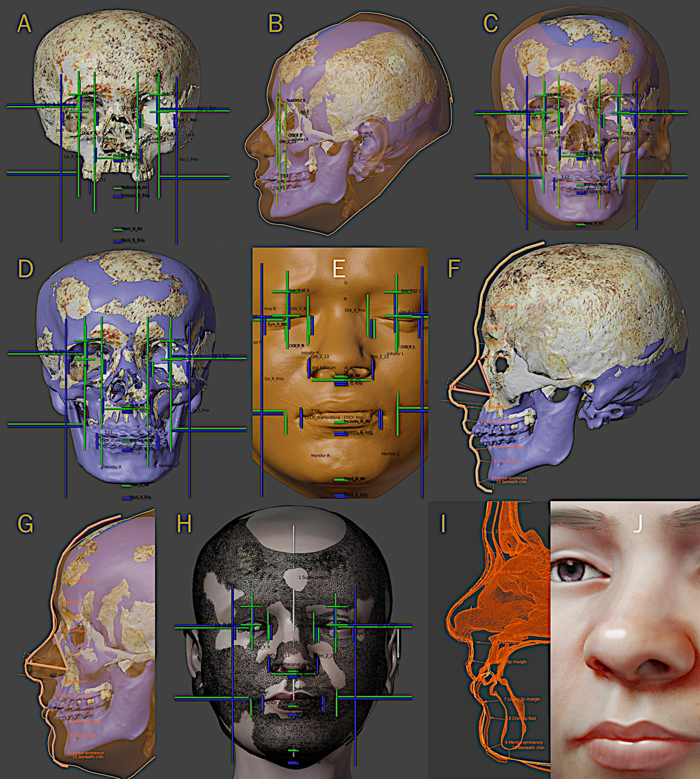Screen dimensions: 700x779
Task: Select the white letter E label
Action: coord(339,268)
